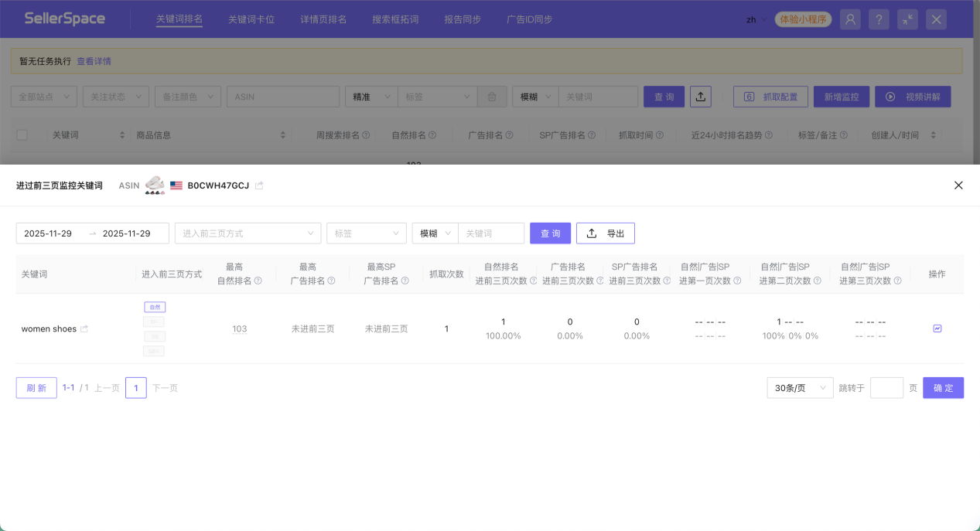980x531 pixels.
Task: Open the 进入前三页方式 dropdown in the modal
Action: pyautogui.click(x=248, y=233)
